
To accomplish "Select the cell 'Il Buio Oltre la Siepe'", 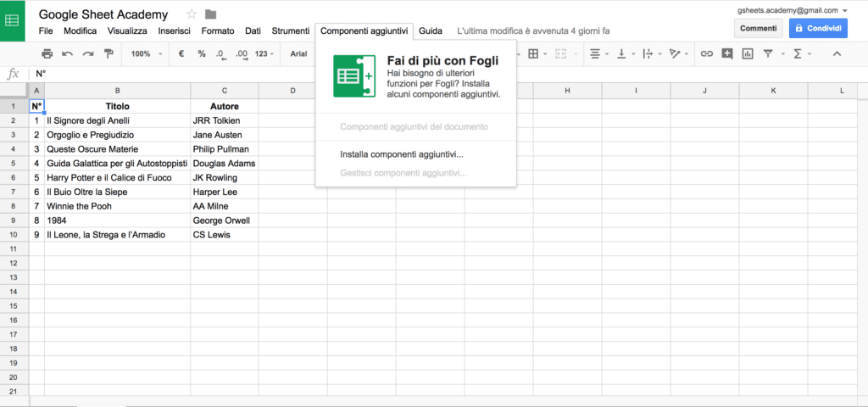I will [x=117, y=192].
